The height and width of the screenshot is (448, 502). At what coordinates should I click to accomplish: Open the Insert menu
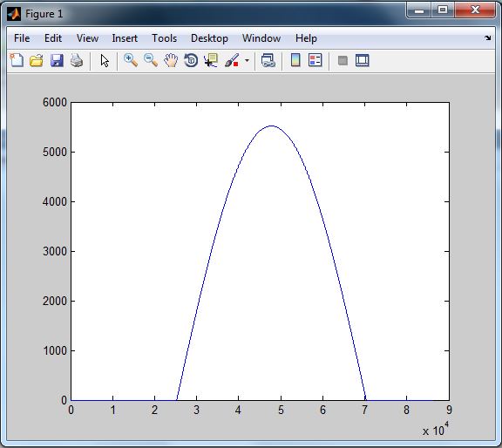[125, 38]
